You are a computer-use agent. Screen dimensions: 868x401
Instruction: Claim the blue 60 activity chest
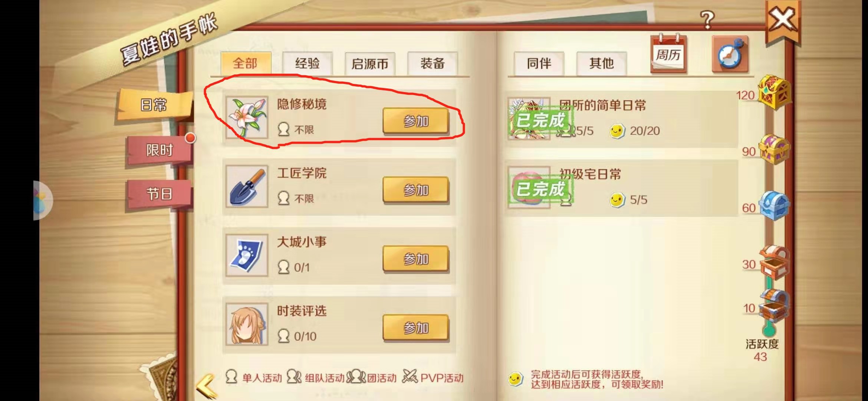(774, 205)
